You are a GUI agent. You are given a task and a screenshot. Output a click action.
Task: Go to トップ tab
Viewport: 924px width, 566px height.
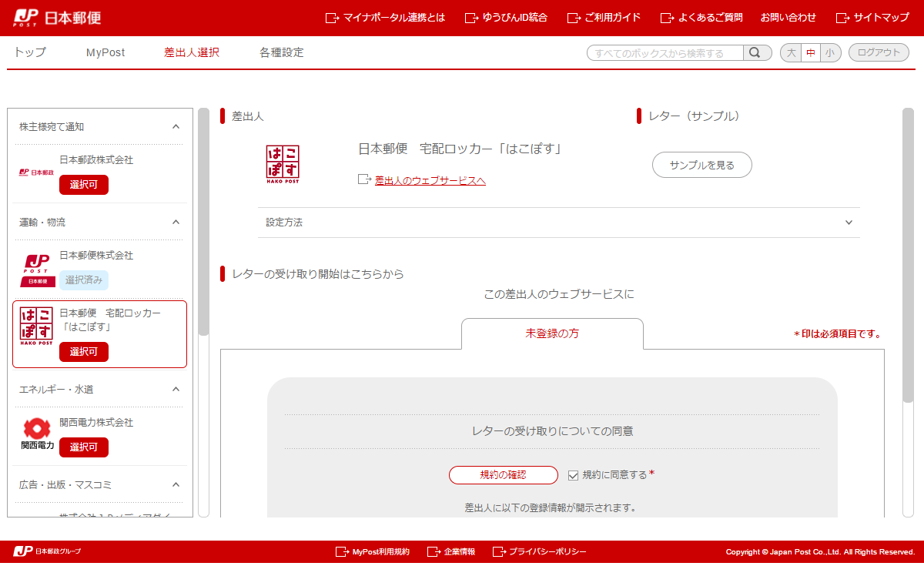(30, 52)
